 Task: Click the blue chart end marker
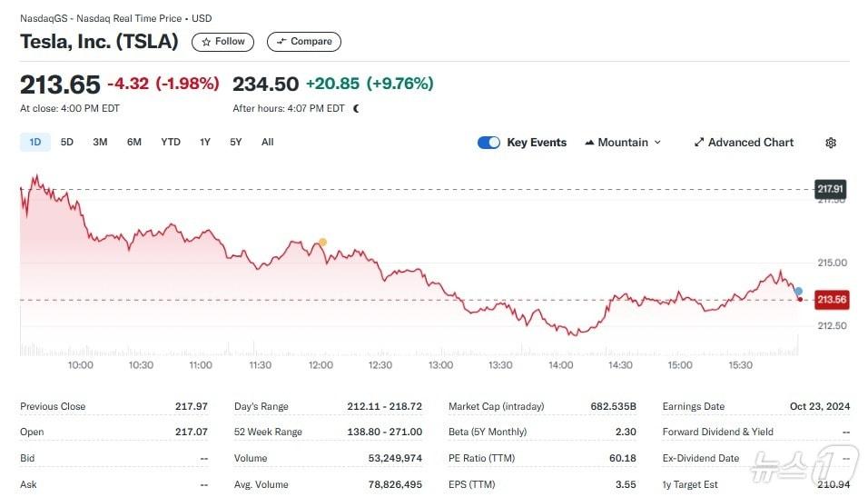click(798, 291)
